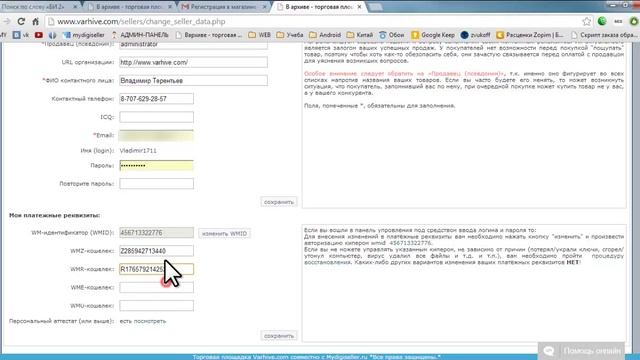Open the посмотреть attestat link

pos(149,321)
